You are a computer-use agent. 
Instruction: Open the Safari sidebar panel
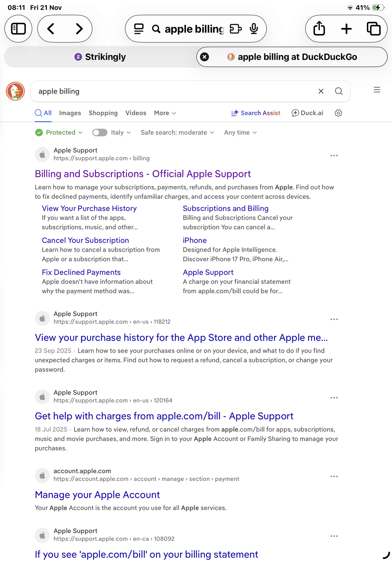pyautogui.click(x=18, y=29)
